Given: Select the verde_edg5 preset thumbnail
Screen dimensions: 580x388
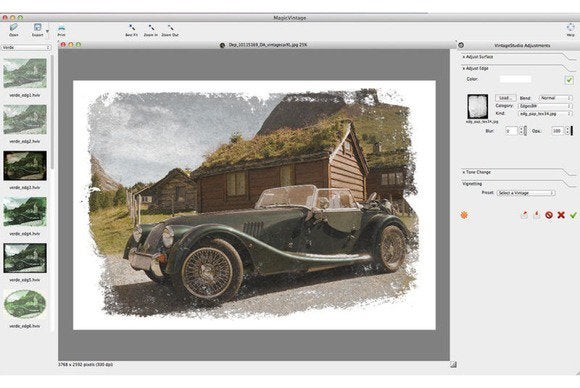Looking at the screenshot, I should (25, 258).
